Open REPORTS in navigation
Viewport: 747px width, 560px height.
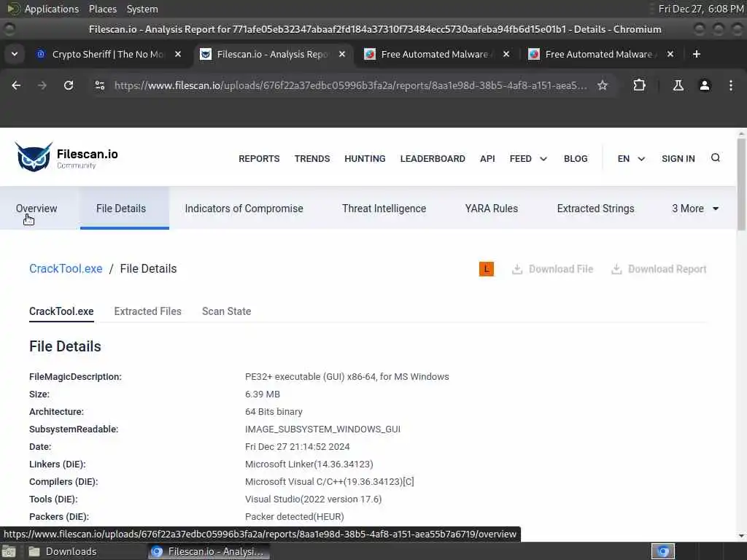point(259,158)
